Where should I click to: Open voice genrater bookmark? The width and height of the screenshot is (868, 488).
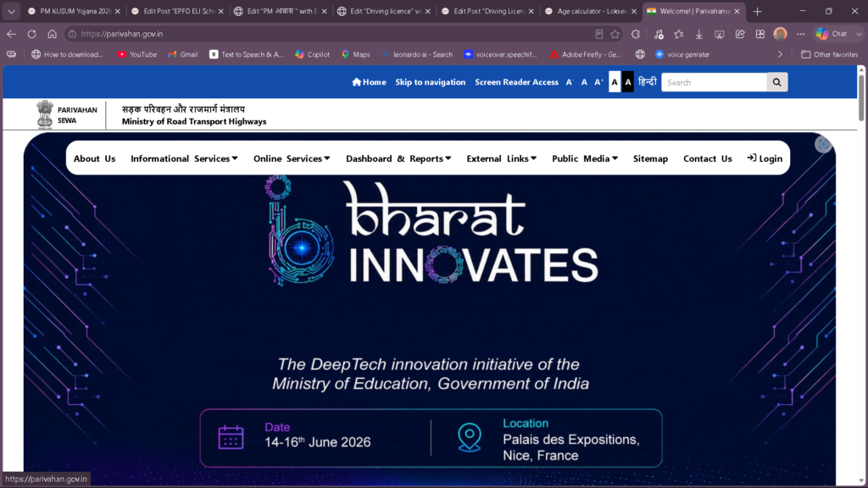682,54
